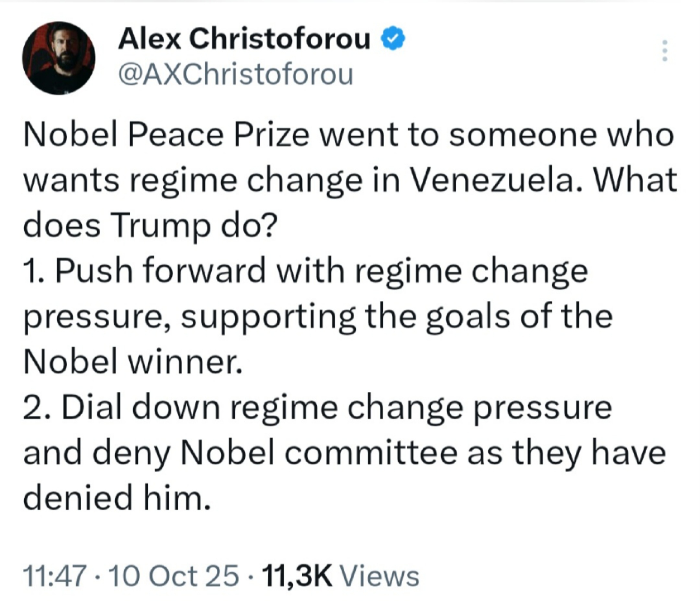The width and height of the screenshot is (700, 601).
Task: Click the words "went to someone who"
Action: [x=496, y=135]
